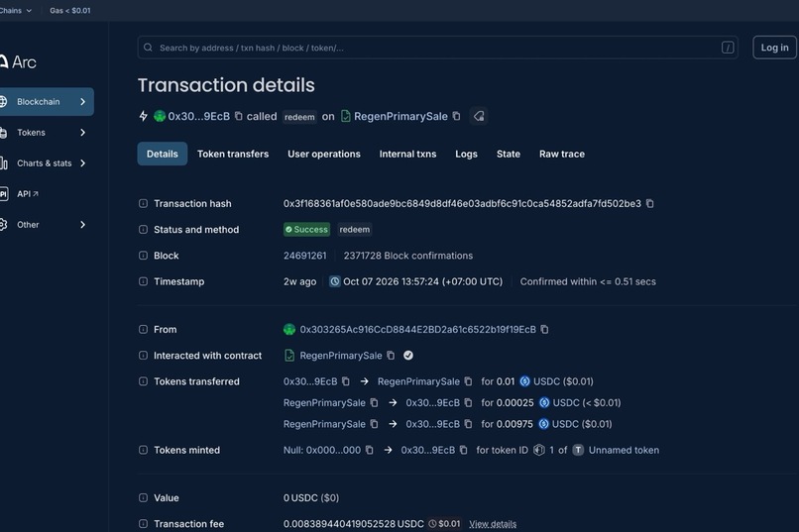This screenshot has width=799, height=532.
Task: Switch to the Logs tab
Action: [466, 154]
